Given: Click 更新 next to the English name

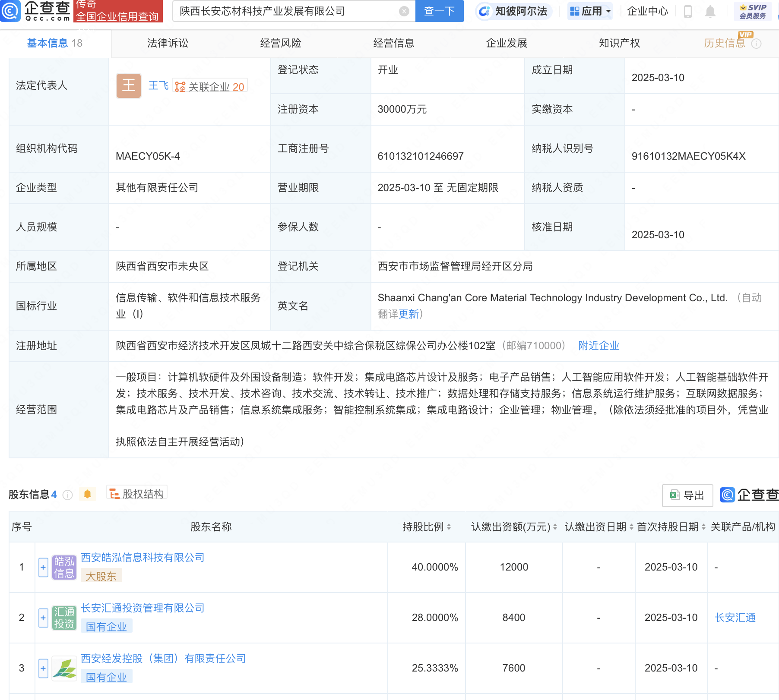Looking at the screenshot, I should 408,314.
